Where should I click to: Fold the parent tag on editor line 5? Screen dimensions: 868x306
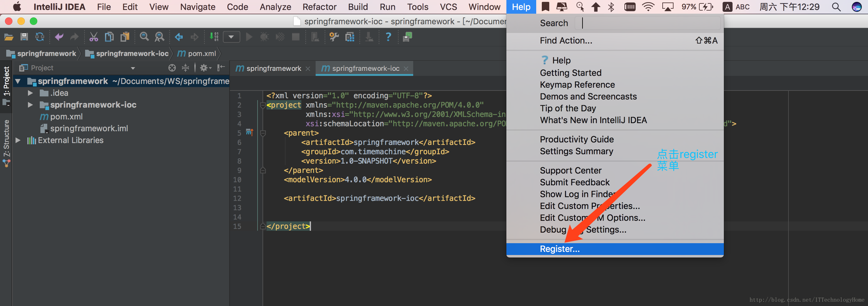coord(263,133)
